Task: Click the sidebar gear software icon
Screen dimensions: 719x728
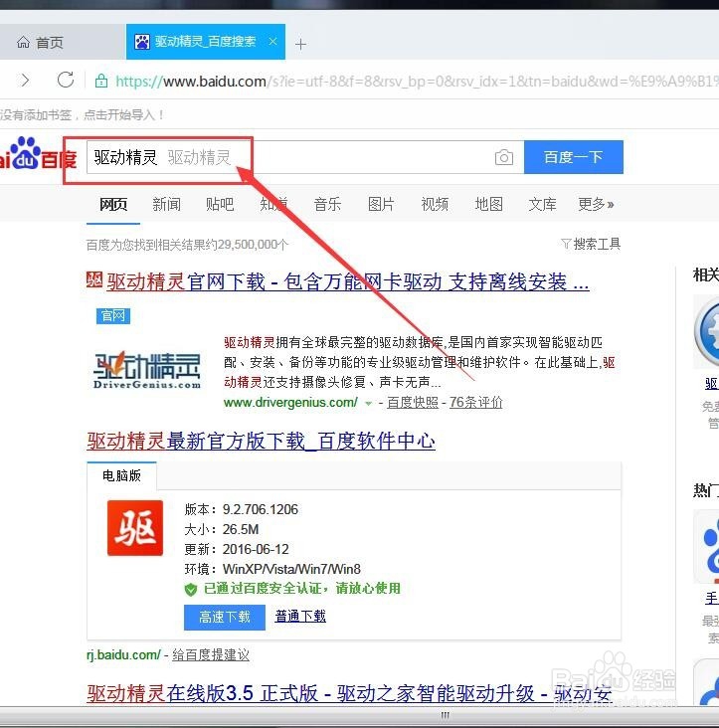Action: 707,331
